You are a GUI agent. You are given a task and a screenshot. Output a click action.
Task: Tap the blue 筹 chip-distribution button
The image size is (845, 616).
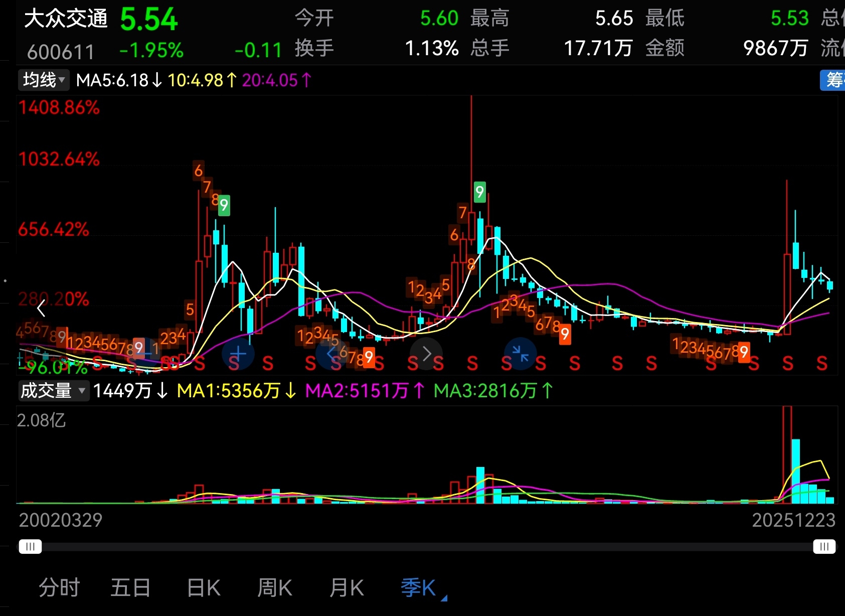tap(833, 80)
